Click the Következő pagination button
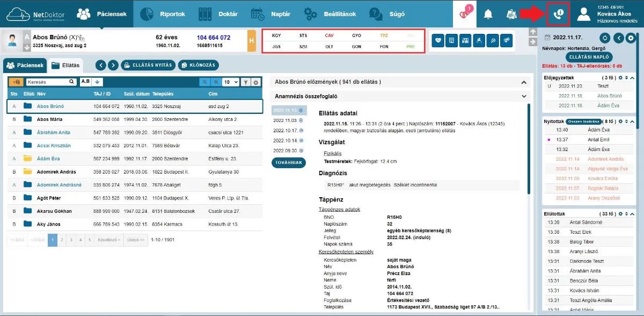This screenshot has width=644, height=316. point(108,240)
